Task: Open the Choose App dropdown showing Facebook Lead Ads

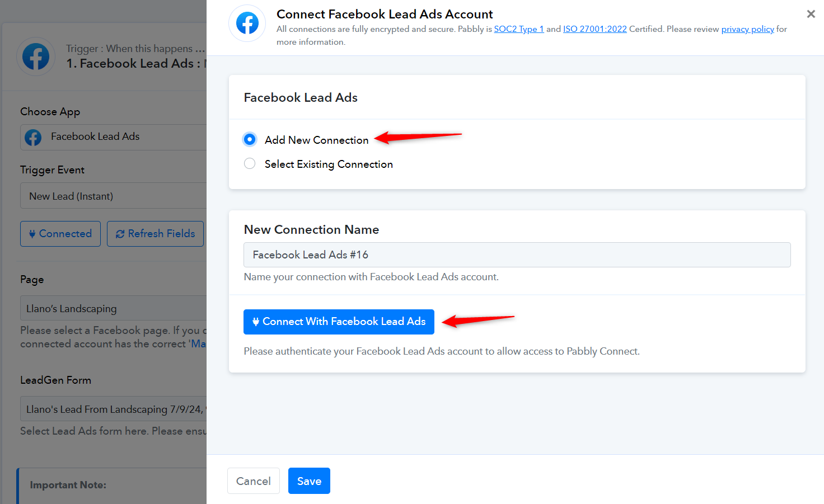Action: click(x=114, y=137)
